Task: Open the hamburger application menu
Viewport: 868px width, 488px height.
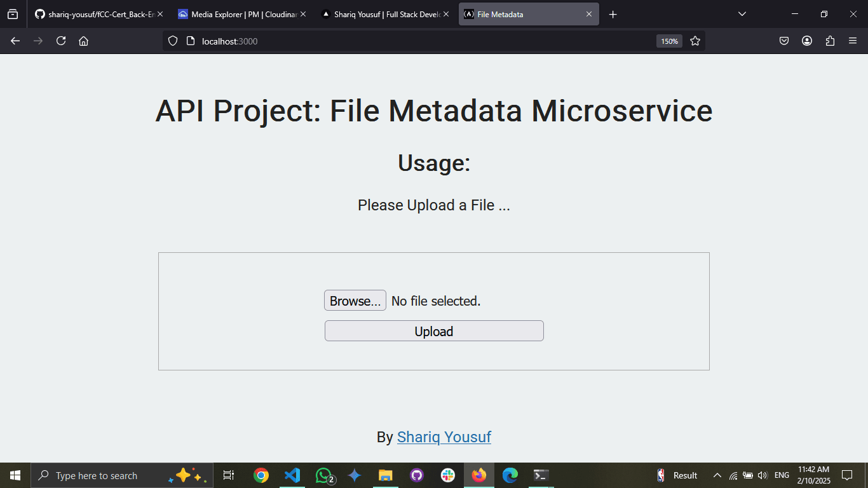Action: [853, 41]
